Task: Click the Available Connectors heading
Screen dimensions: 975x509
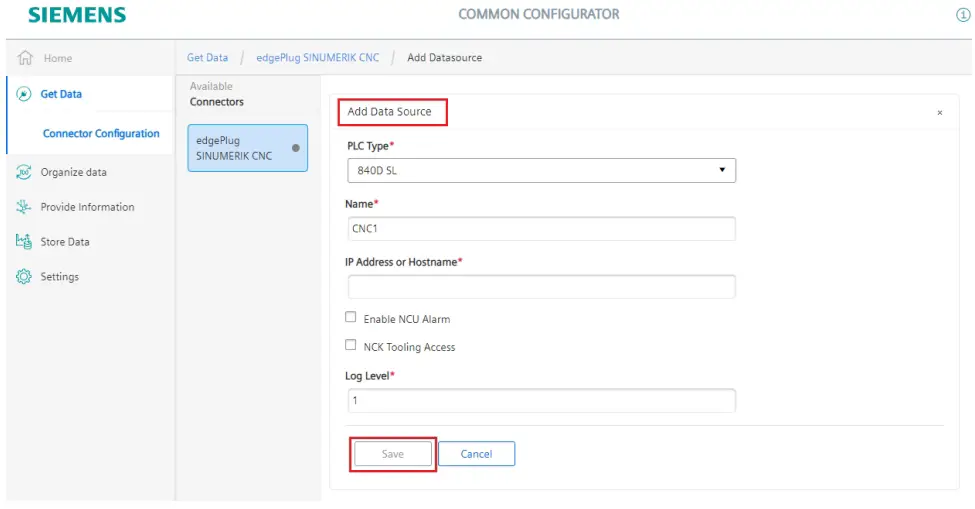Action: click(x=216, y=94)
